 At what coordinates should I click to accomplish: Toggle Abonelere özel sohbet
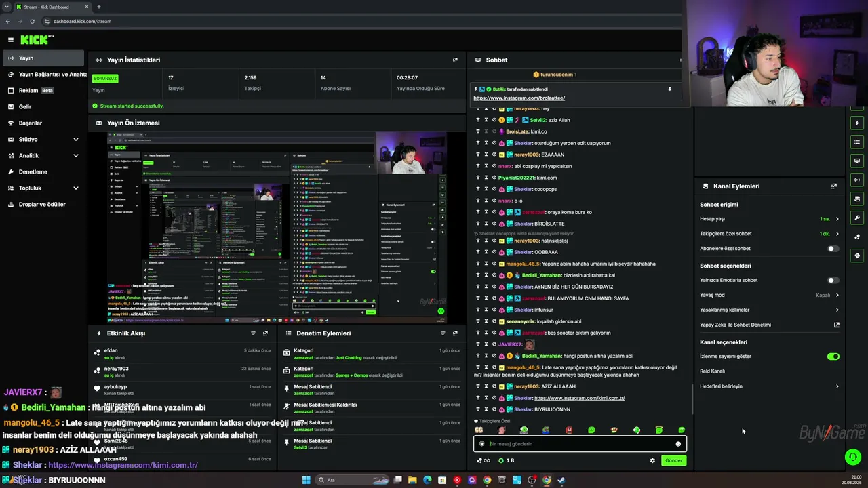(x=833, y=249)
